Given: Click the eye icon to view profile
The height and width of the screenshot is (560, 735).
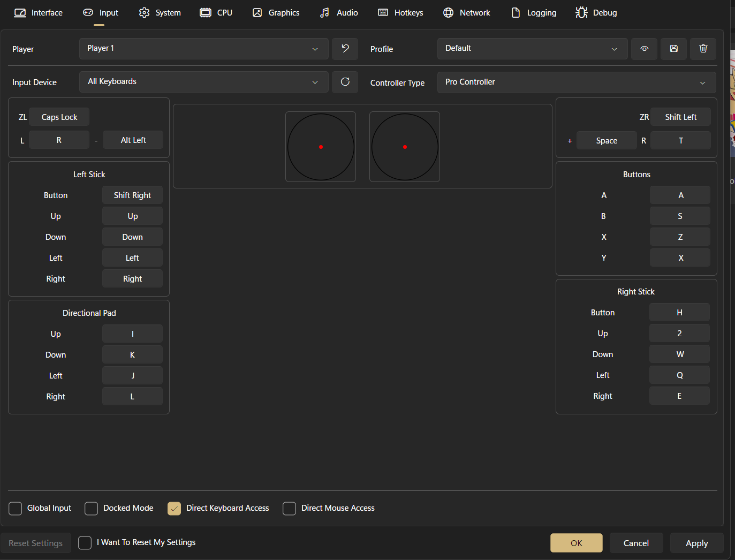Looking at the screenshot, I should [x=644, y=49].
